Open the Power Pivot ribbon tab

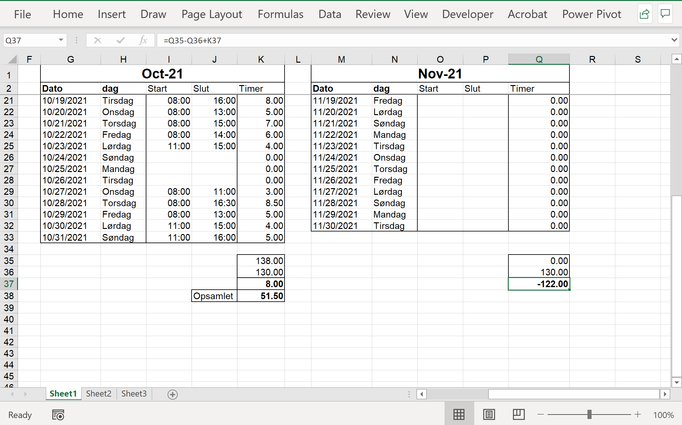tap(592, 14)
